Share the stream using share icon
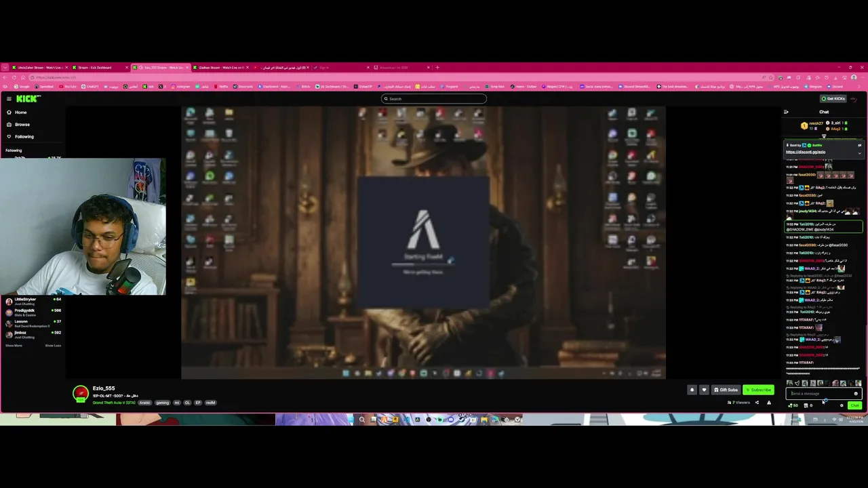This screenshot has height=488, width=868. [x=757, y=403]
